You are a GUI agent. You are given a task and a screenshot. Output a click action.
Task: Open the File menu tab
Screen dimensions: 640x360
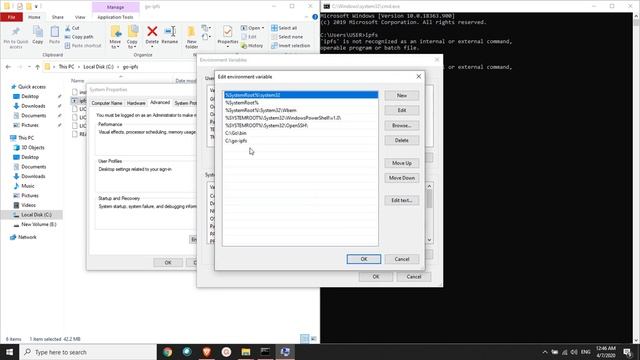point(11,17)
